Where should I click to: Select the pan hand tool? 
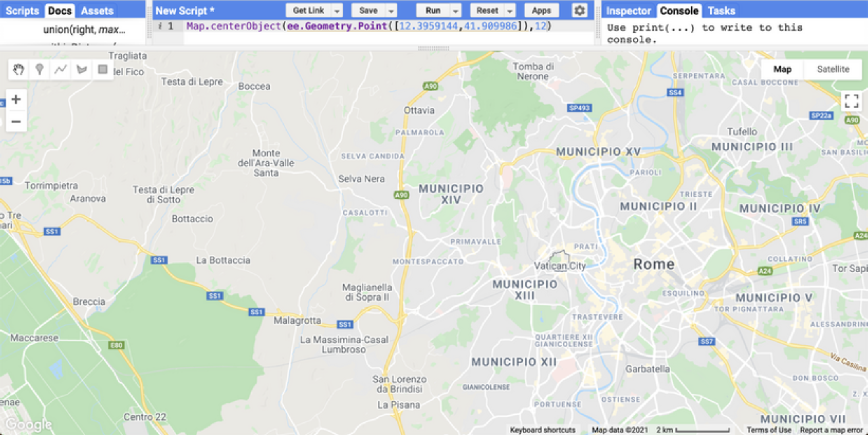click(18, 69)
